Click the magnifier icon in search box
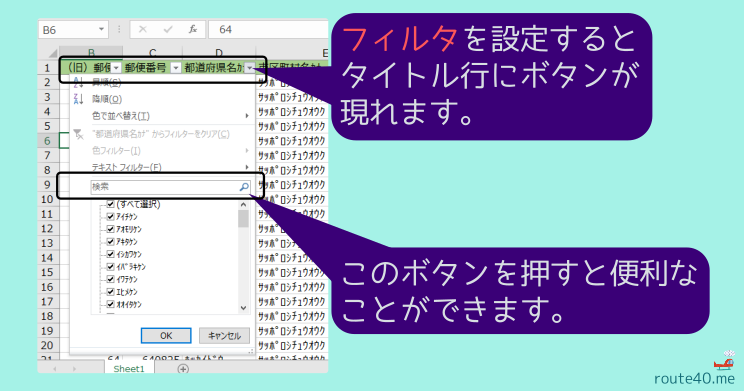 click(244, 187)
